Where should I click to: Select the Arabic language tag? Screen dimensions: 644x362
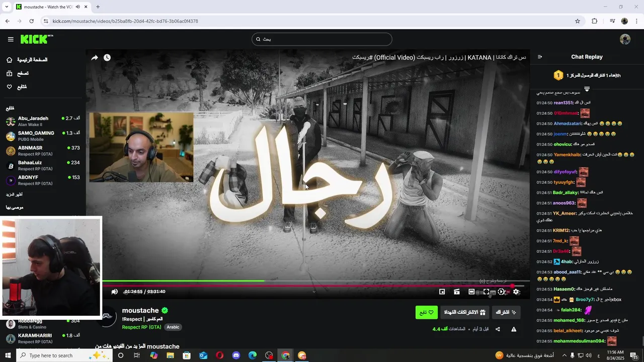(173, 327)
